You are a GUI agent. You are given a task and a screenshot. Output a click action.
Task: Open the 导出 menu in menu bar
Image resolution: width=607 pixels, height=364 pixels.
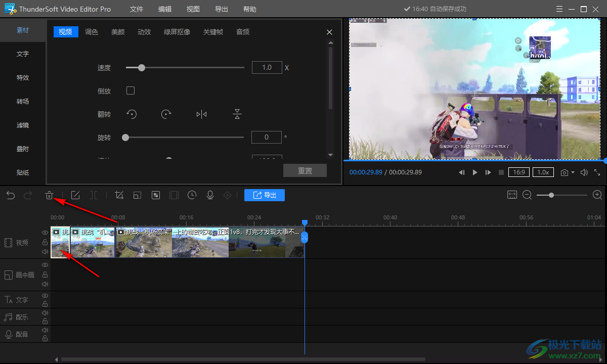click(222, 9)
